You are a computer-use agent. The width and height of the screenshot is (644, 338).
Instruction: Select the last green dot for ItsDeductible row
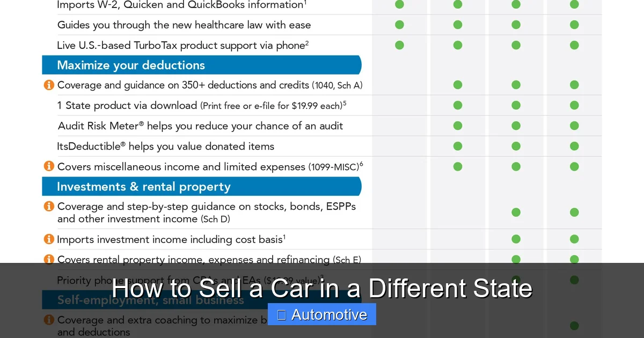click(x=574, y=145)
